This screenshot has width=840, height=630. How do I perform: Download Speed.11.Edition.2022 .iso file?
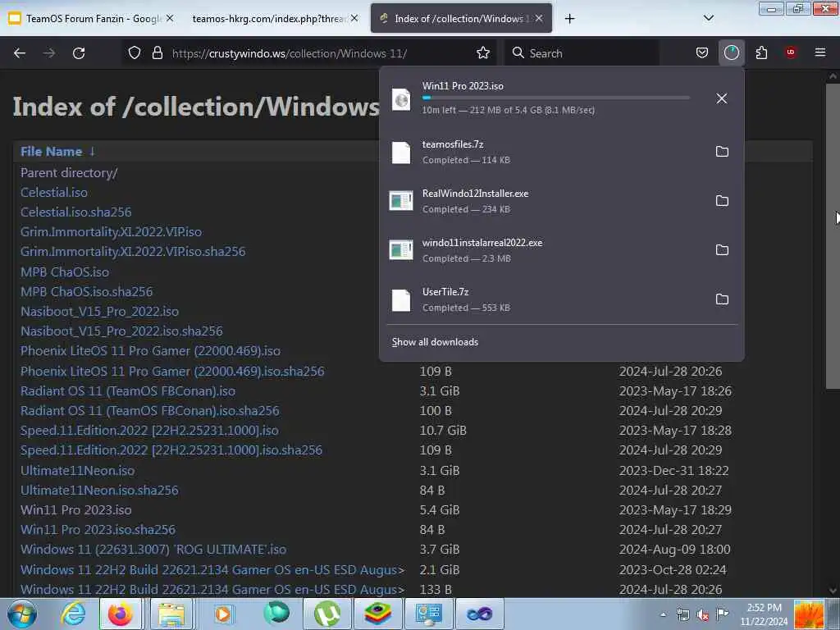click(149, 431)
